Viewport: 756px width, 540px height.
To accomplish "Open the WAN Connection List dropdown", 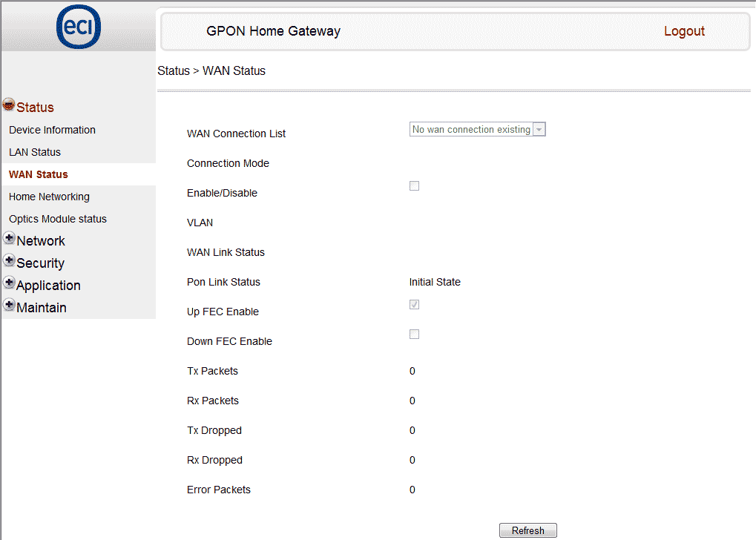I will (477, 130).
